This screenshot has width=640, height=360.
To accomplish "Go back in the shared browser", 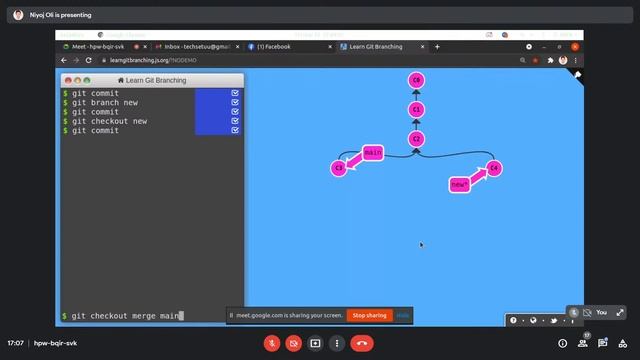I will point(64,60).
